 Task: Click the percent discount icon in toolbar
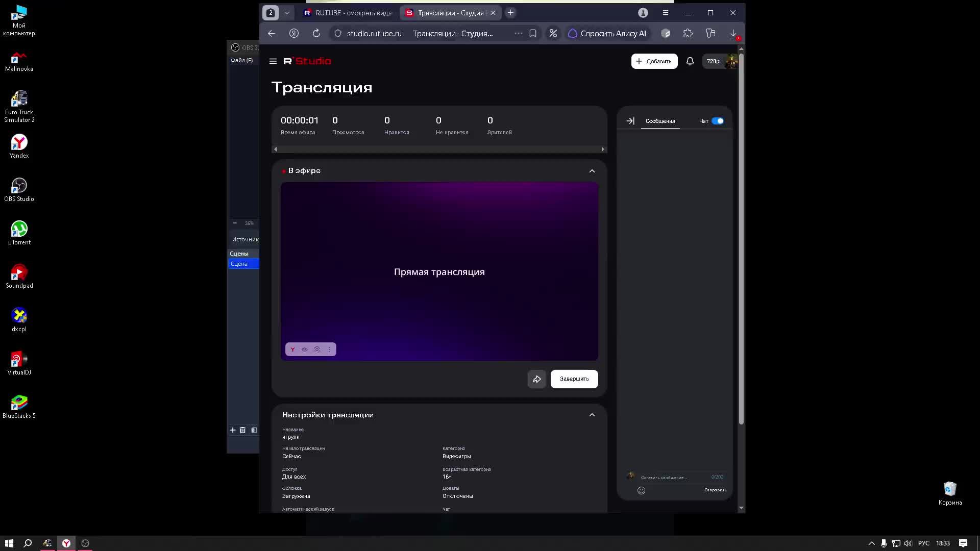553,34
